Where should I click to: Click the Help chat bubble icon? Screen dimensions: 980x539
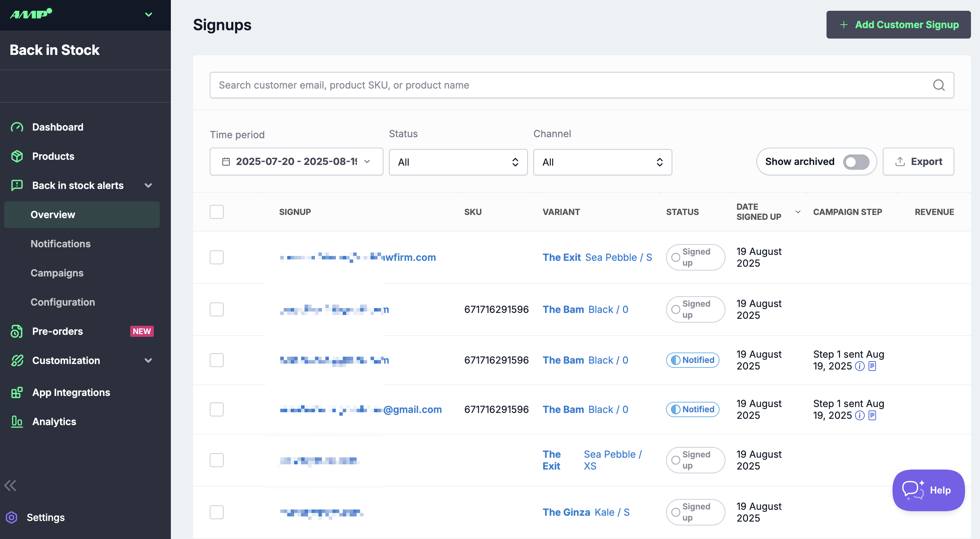913,490
